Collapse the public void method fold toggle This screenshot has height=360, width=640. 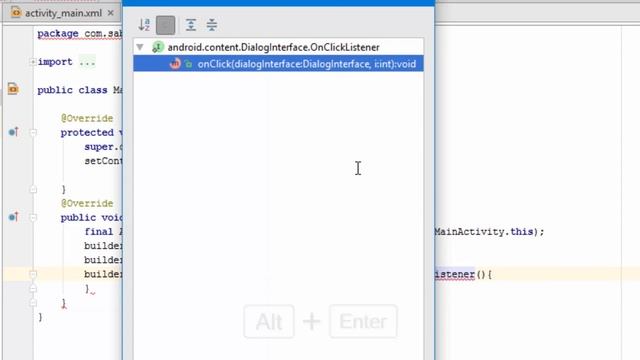(33, 217)
